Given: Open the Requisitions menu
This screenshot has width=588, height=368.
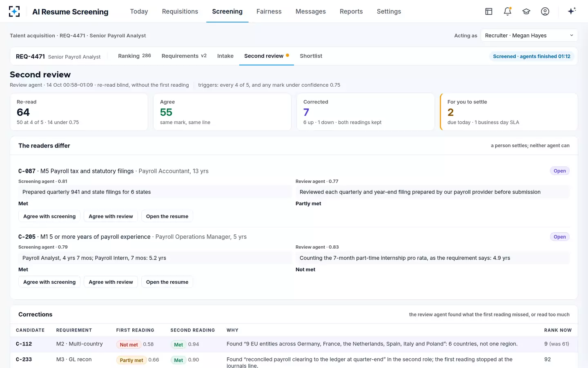Looking at the screenshot, I should pos(180,11).
